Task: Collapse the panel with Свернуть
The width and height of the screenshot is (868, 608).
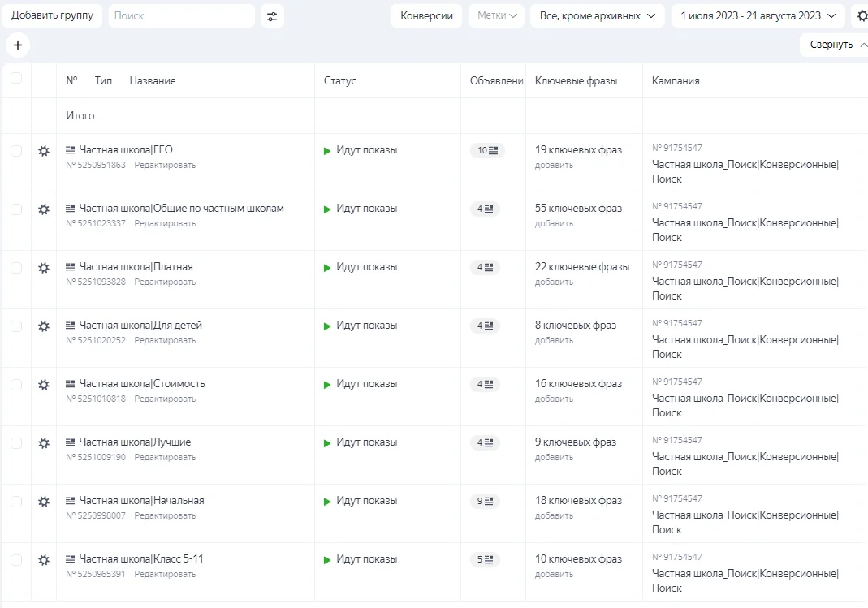Action: coord(835,45)
